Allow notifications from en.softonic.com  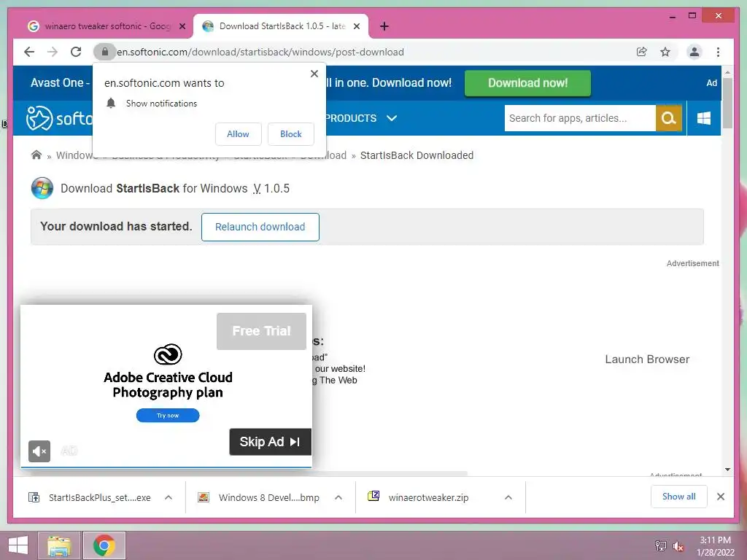click(239, 134)
